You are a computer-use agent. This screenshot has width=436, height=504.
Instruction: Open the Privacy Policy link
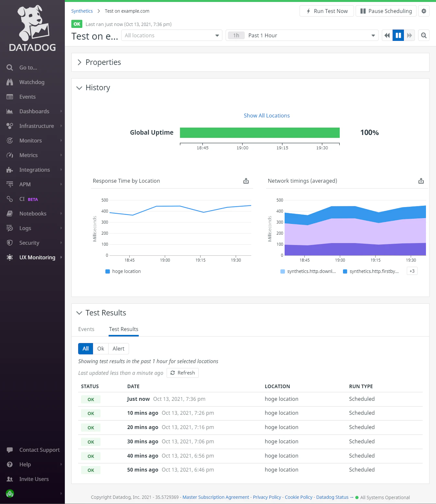pos(267,497)
